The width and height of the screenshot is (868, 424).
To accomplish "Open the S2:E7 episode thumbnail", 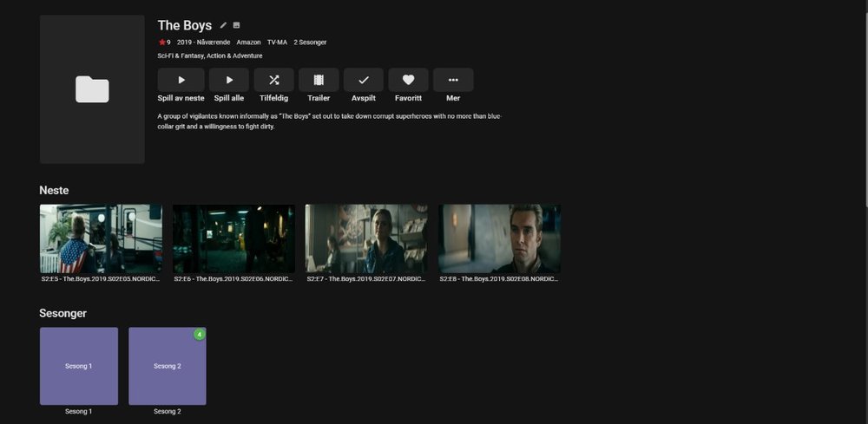I will (366, 238).
